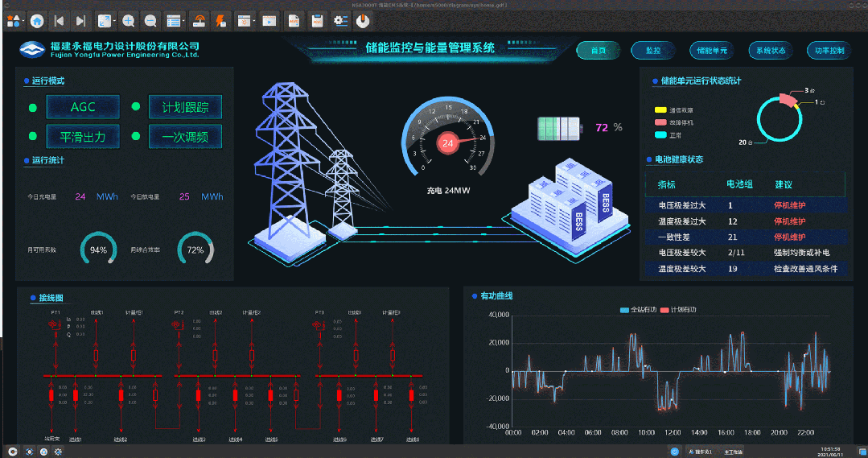Click the orange lightning bolt icon
Viewport: 868px width, 458px height.
220,20
